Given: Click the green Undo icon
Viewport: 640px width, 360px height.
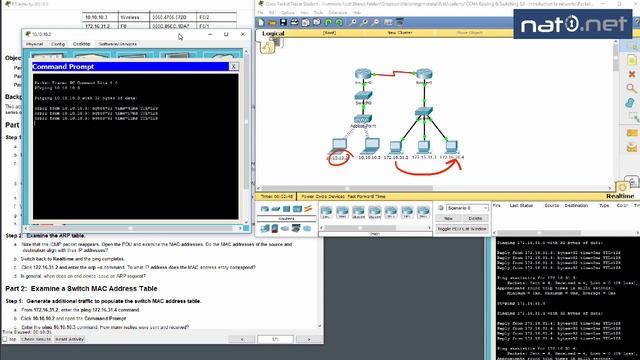Looking at the screenshot, I should [329, 22].
